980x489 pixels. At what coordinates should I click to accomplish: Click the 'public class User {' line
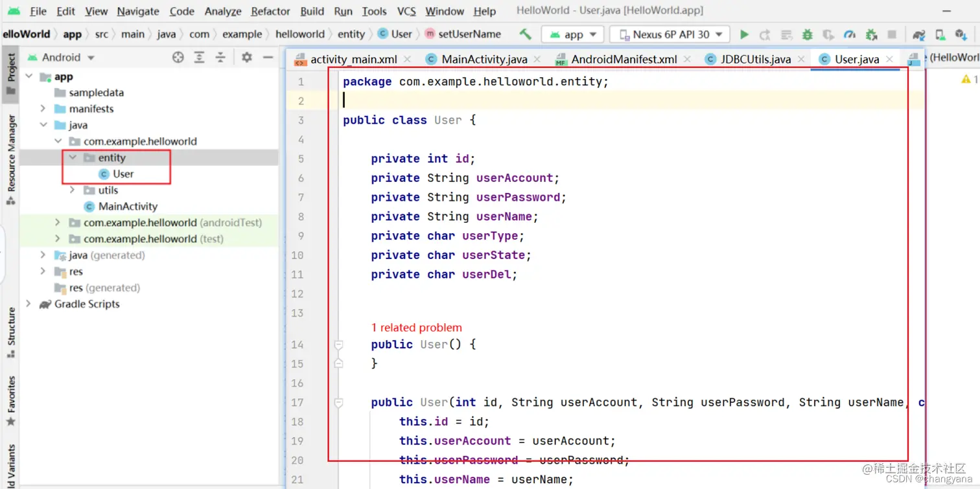point(410,120)
